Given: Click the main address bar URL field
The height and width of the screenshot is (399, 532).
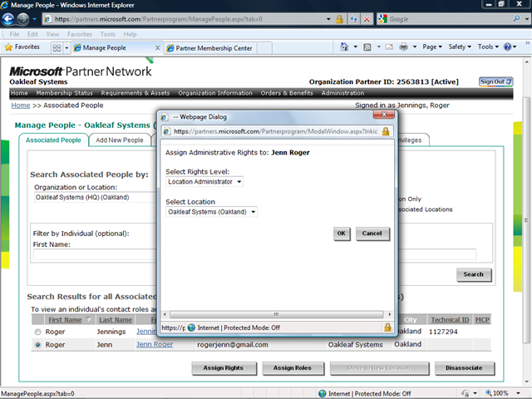Looking at the screenshot, I should tap(189, 19).
